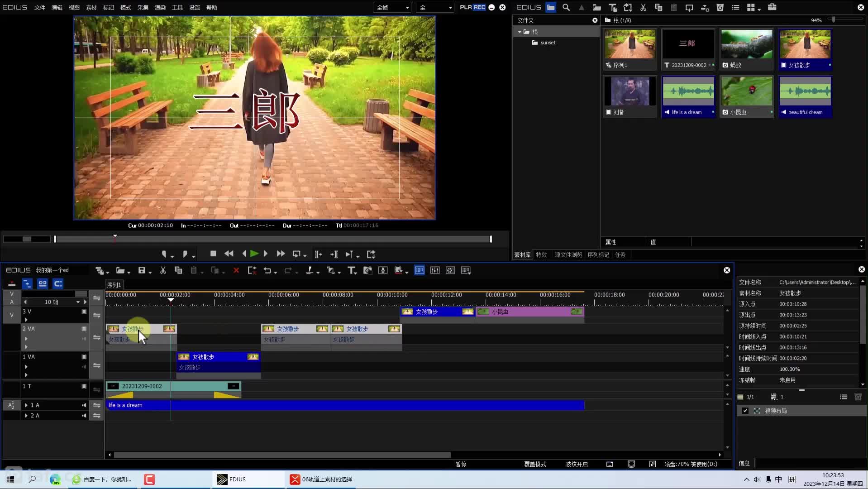Open the full frame dropdown in the menu bar
Viewport: 868px width, 489px height.
[392, 7]
